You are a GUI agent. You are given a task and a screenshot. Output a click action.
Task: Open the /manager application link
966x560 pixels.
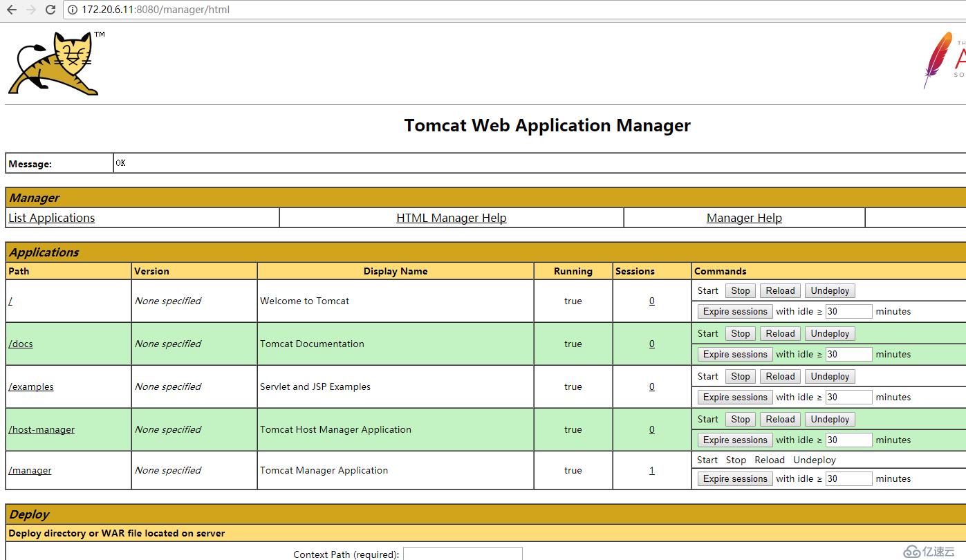tap(30, 470)
